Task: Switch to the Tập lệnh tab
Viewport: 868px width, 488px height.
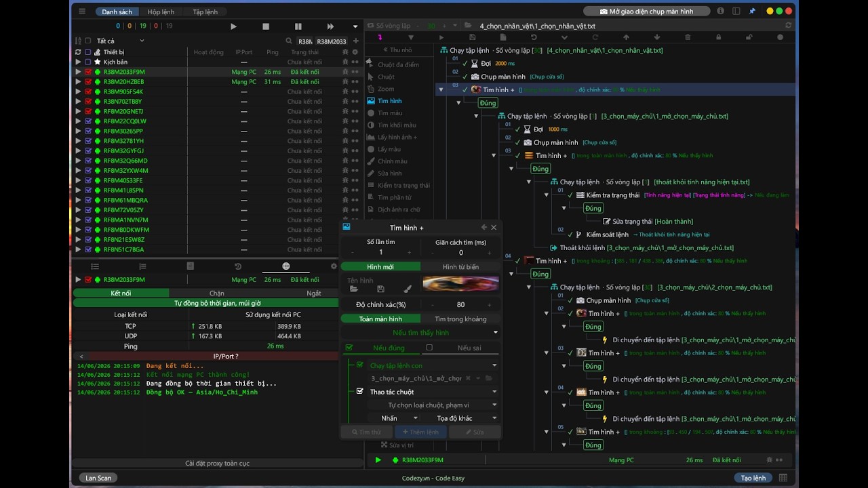Action: pos(205,12)
